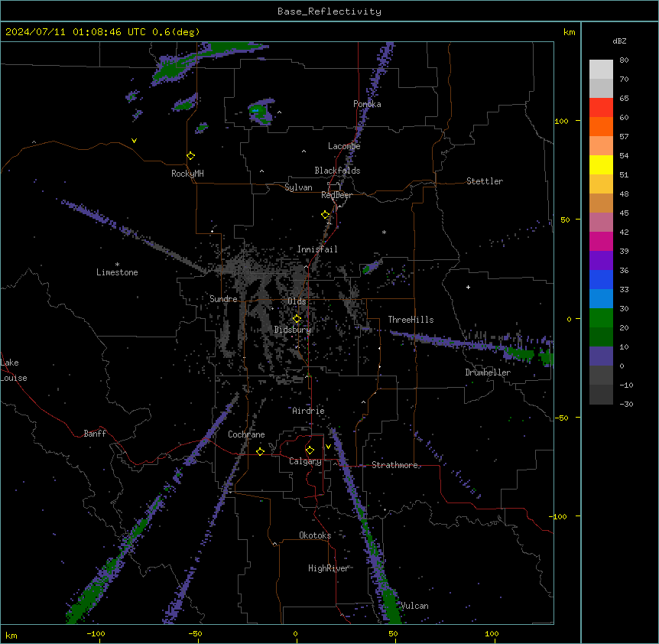Click the Base_Reflectivity title

click(x=329, y=11)
